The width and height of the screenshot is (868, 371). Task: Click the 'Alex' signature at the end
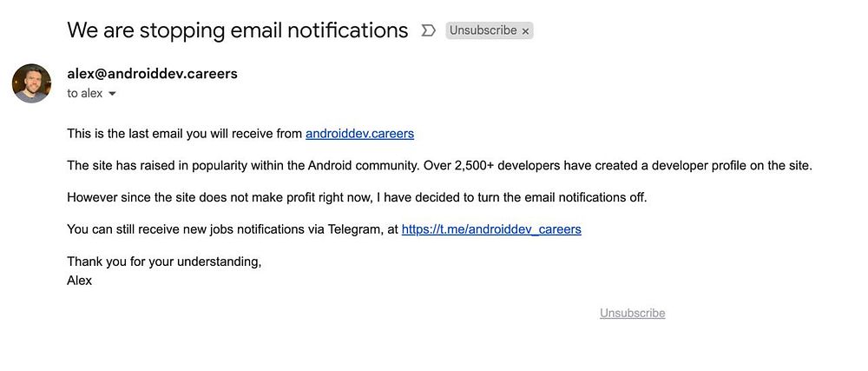[79, 281]
